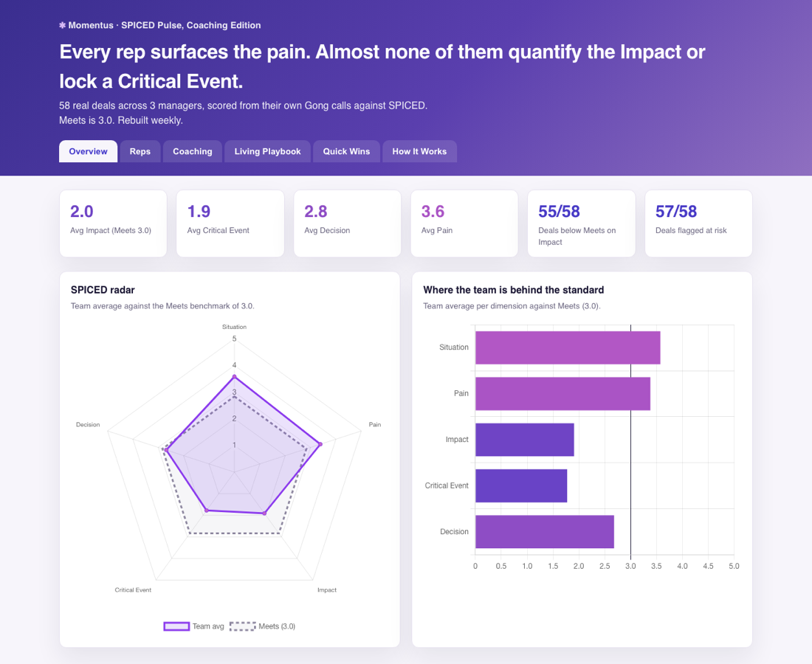Select the 55/58 deals below Meets card
This screenshot has width=812, height=664.
pos(581,223)
